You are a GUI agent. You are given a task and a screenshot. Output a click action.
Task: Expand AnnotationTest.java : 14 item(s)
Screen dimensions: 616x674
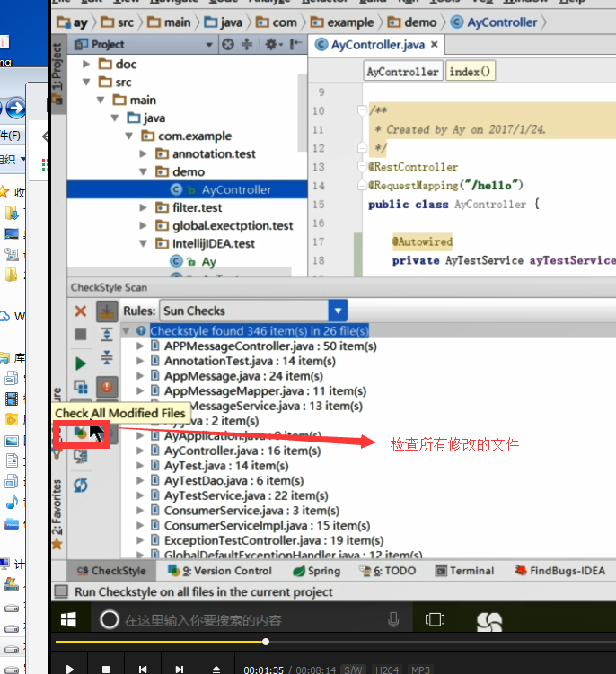140,361
